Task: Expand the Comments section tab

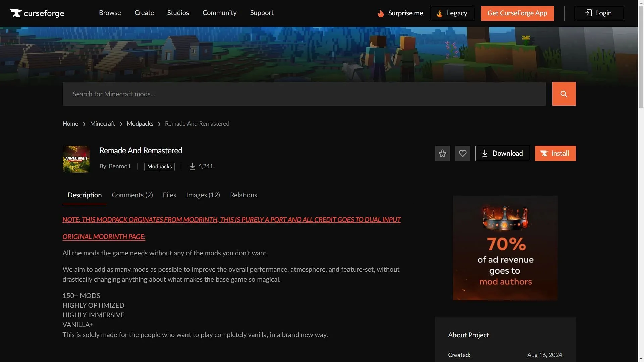Action: [132, 195]
